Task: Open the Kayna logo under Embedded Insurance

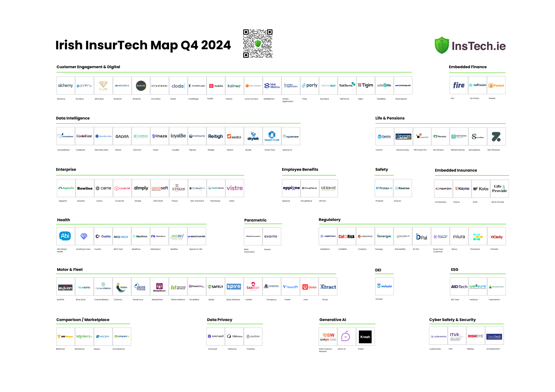Action: [x=462, y=188]
